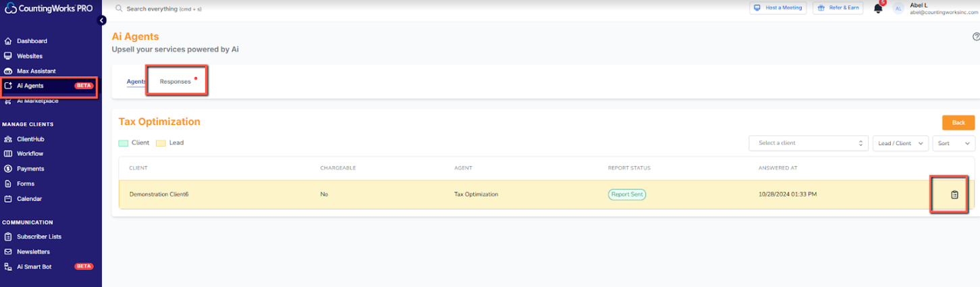Click the Dashboard home icon
The width and height of the screenshot is (980, 287).
click(8, 41)
